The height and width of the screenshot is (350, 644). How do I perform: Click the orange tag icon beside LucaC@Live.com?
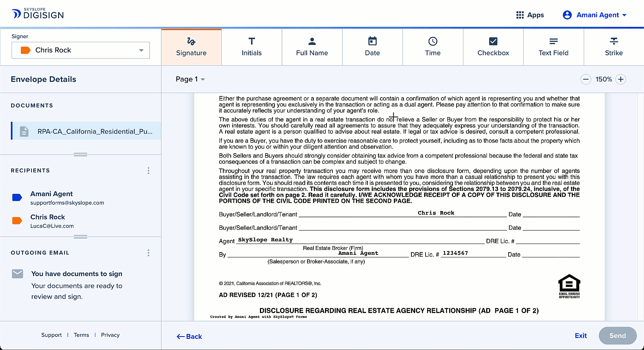point(17,221)
